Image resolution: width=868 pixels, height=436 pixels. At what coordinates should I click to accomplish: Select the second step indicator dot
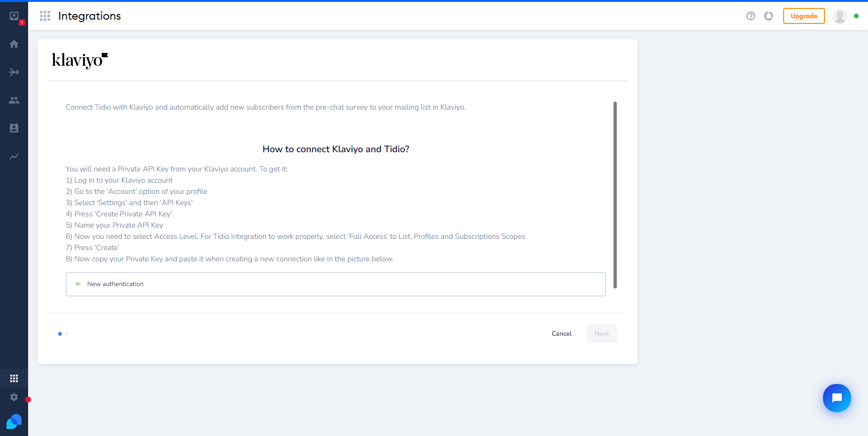(x=67, y=334)
